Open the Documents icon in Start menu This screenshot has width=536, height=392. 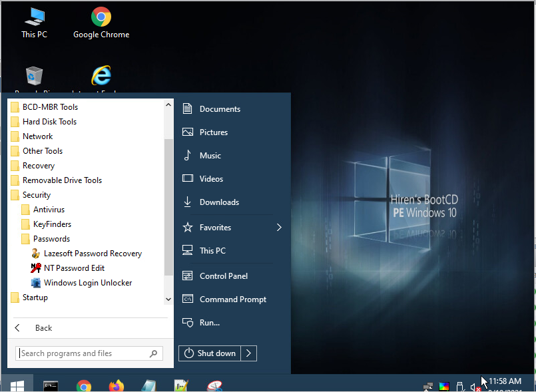187,109
